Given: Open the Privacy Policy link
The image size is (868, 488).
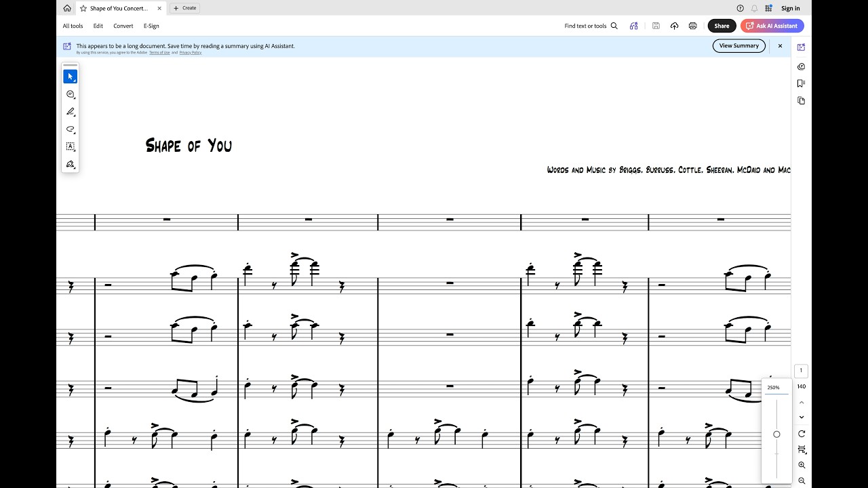Looking at the screenshot, I should pyautogui.click(x=191, y=52).
